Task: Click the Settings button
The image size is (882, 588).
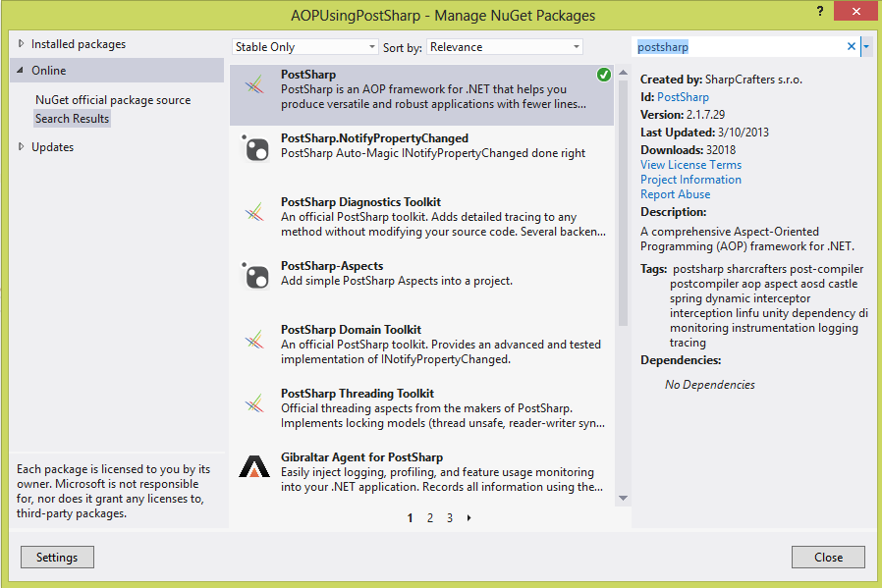Action: coord(57,558)
